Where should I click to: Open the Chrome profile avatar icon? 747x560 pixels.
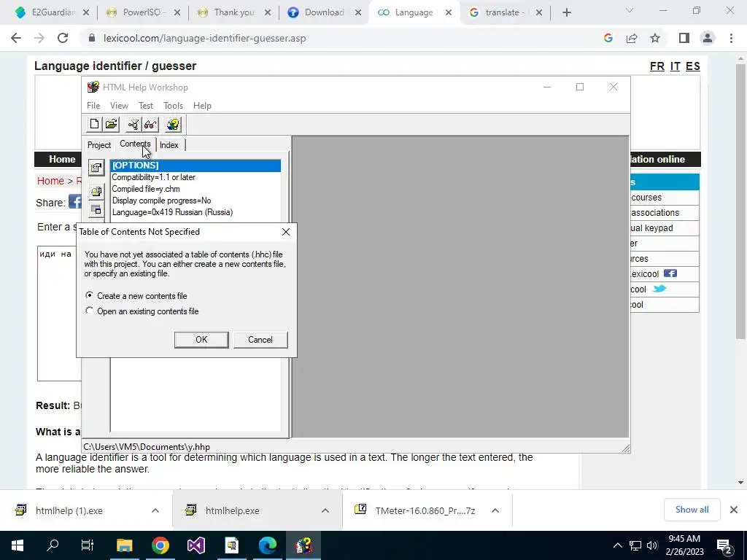[708, 38]
